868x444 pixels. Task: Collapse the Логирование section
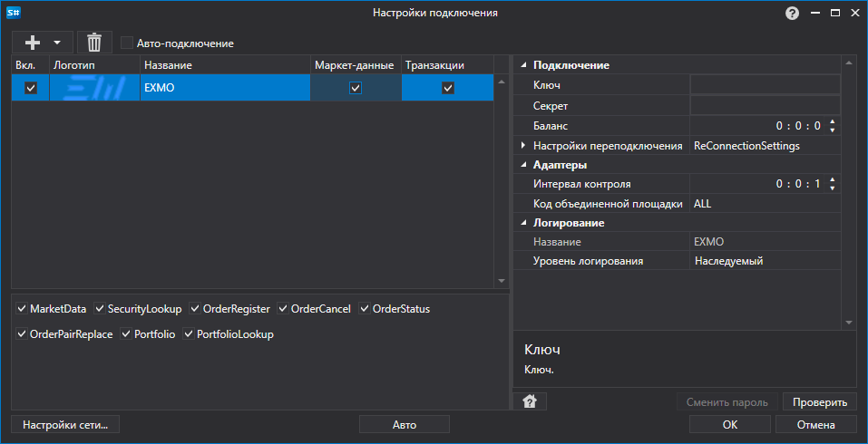pos(523,223)
